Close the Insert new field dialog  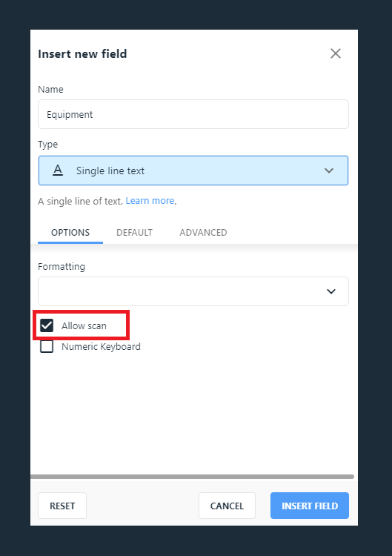[x=335, y=53]
